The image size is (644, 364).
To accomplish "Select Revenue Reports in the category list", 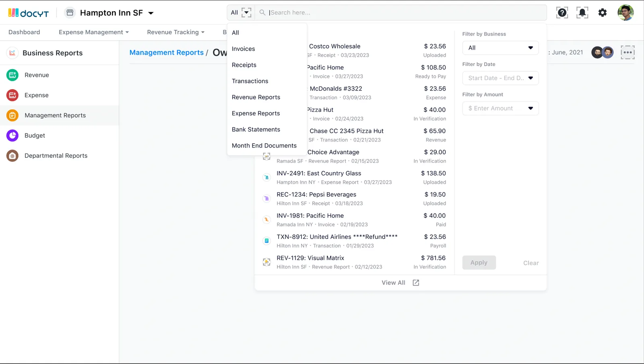I will coord(267,97).
